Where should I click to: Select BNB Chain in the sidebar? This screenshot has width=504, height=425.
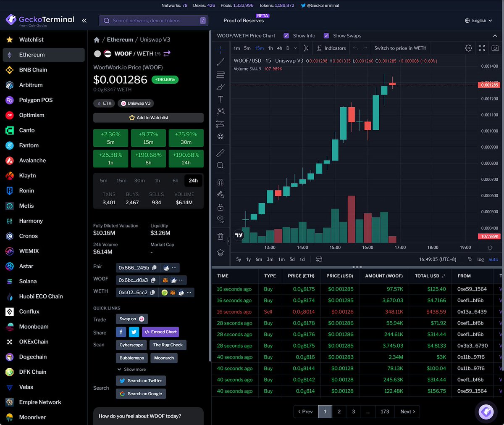pos(44,70)
